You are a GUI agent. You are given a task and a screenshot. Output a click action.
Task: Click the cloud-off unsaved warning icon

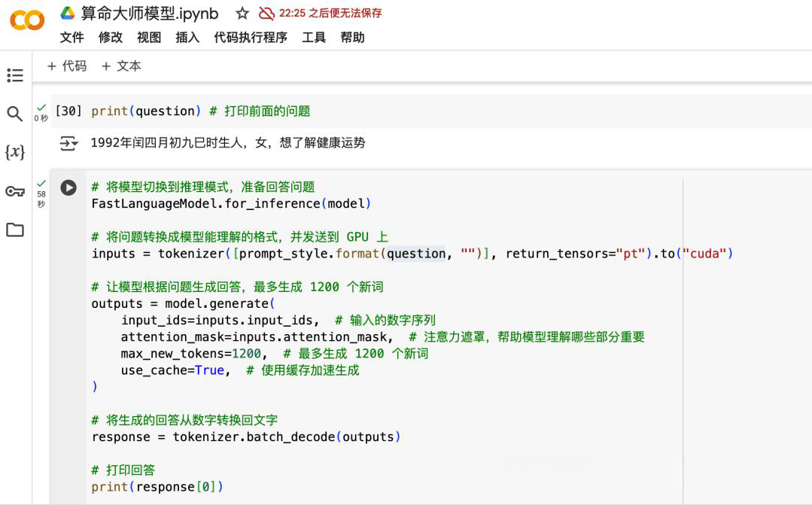(x=266, y=14)
